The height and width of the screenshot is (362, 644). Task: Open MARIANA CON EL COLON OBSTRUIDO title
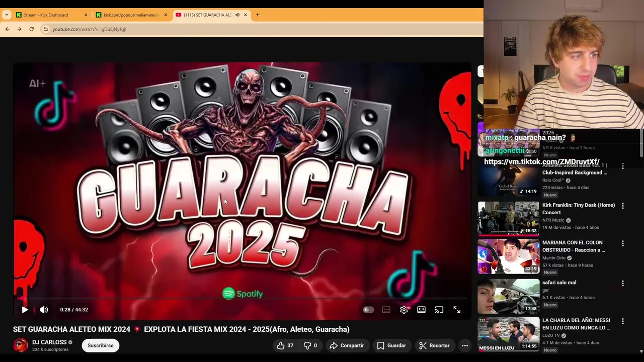(574, 246)
